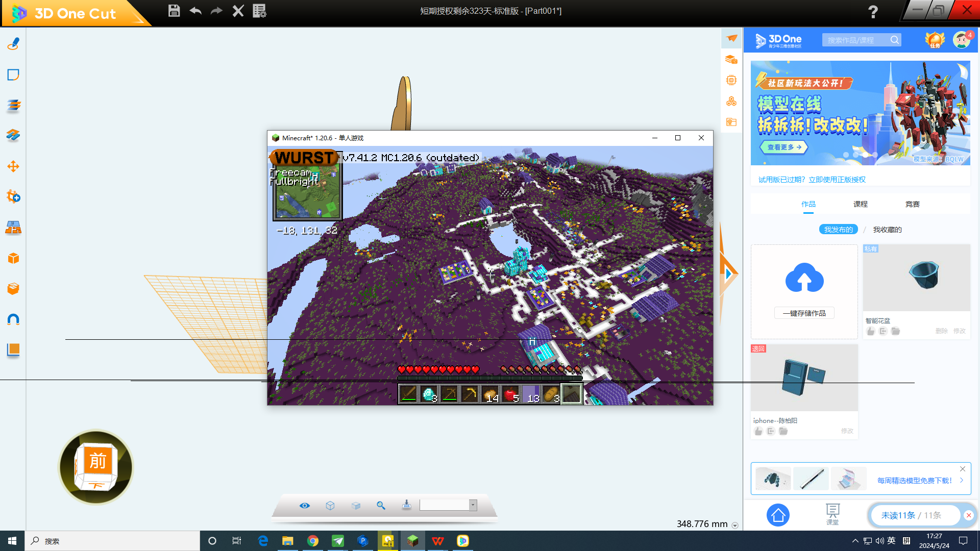The image size is (980, 551).
Task: Switch to the 课程 tab
Action: 860,204
